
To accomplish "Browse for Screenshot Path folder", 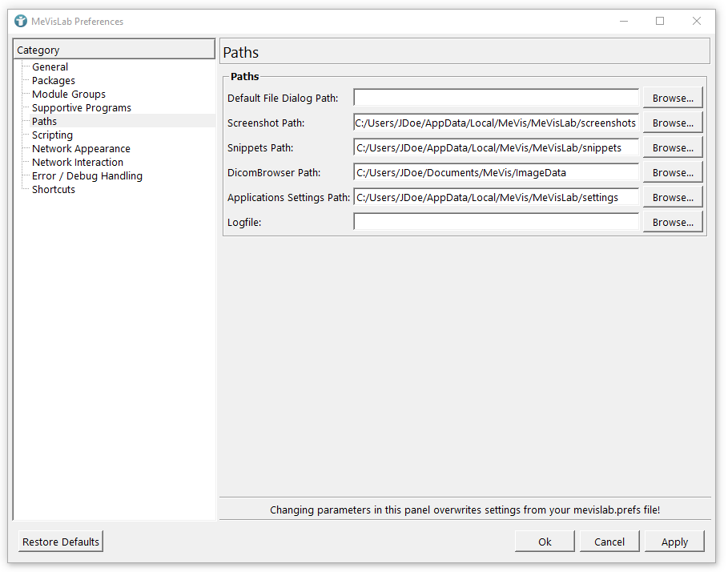I will tap(673, 123).
